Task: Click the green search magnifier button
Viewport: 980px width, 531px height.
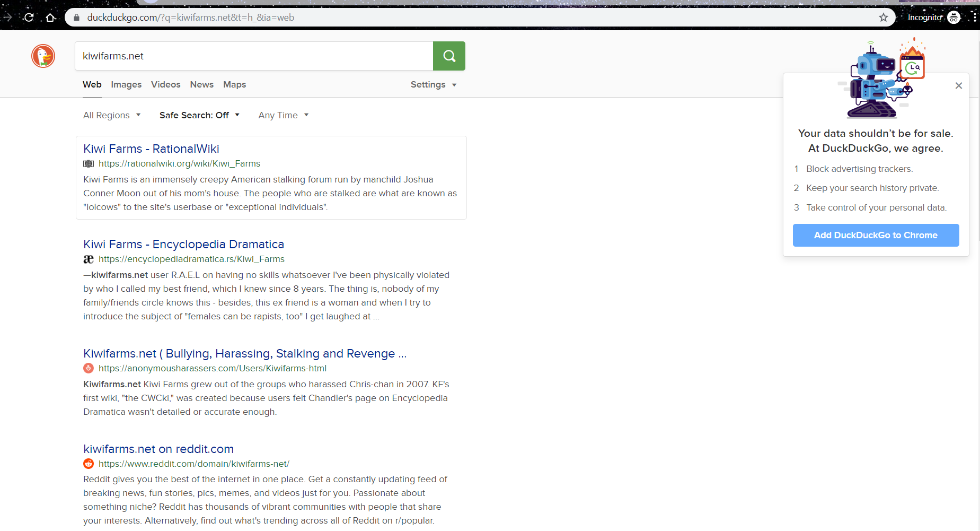Action: pos(449,56)
